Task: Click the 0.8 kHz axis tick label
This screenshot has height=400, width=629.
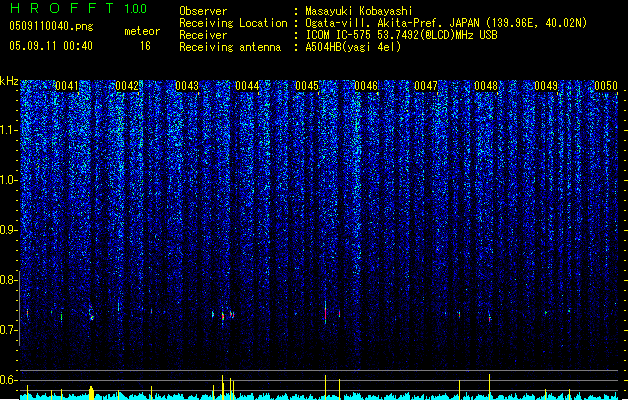Action: tap(9, 280)
